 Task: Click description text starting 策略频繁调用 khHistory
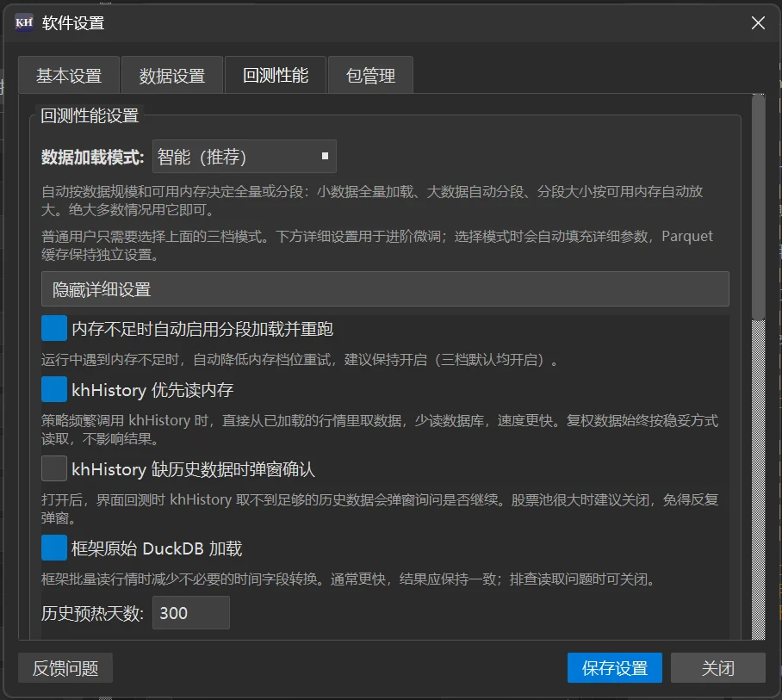[x=380, y=430]
